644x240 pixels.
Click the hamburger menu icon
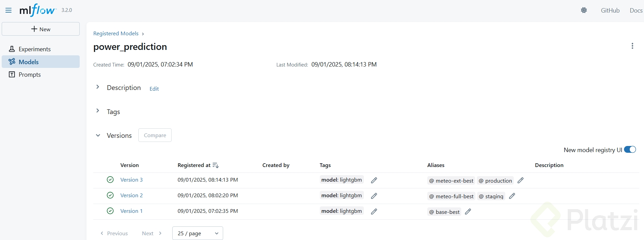(8, 10)
